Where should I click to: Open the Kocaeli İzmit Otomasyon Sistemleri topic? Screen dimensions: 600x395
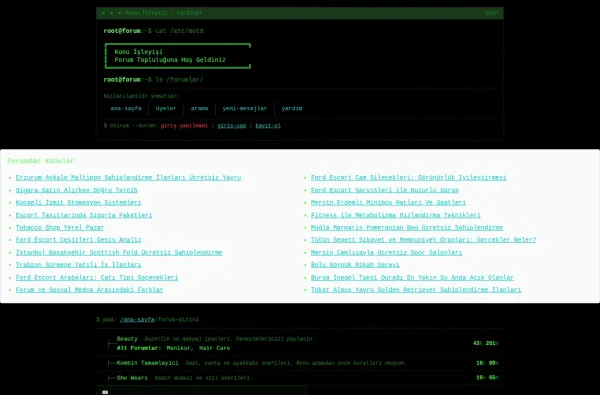tap(78, 202)
